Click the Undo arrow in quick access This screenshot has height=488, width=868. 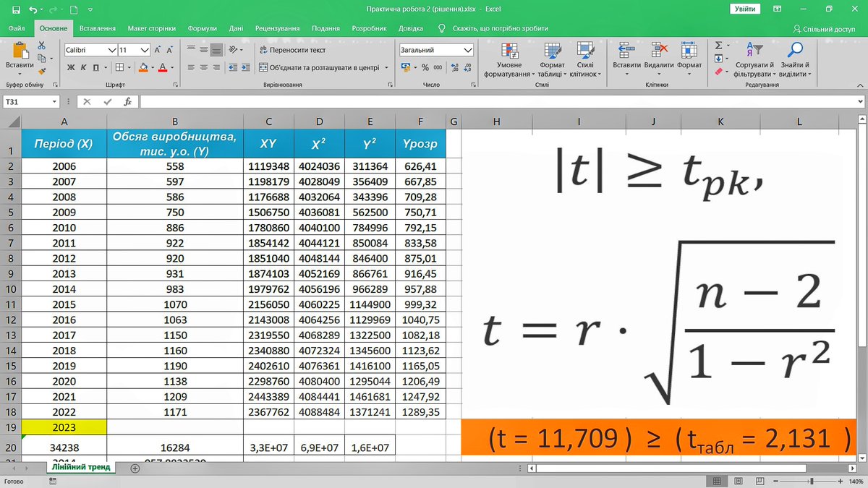(x=33, y=9)
